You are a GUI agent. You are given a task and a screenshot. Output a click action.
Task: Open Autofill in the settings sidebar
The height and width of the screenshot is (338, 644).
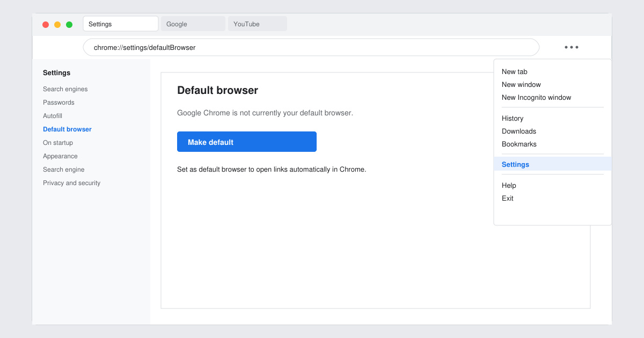click(53, 116)
